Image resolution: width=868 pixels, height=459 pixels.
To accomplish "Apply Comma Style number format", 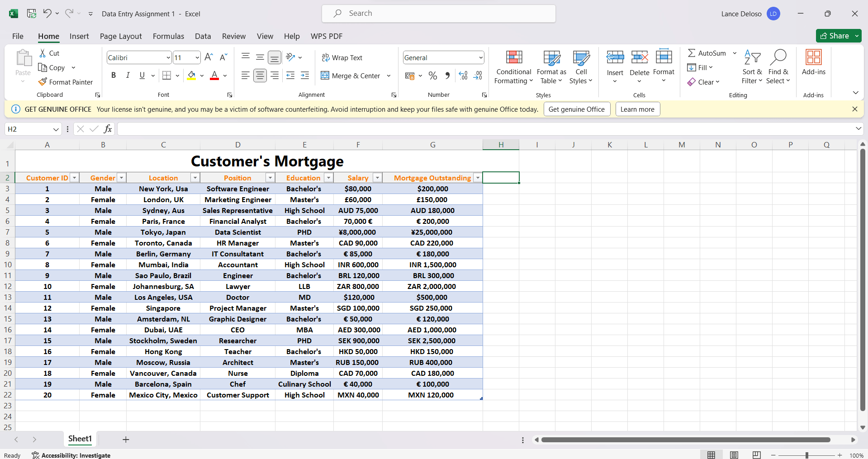I will coord(447,76).
